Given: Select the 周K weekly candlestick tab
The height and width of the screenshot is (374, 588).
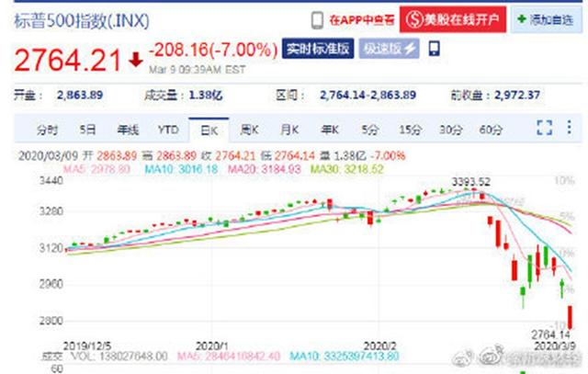Looking at the screenshot, I should pos(248,129).
